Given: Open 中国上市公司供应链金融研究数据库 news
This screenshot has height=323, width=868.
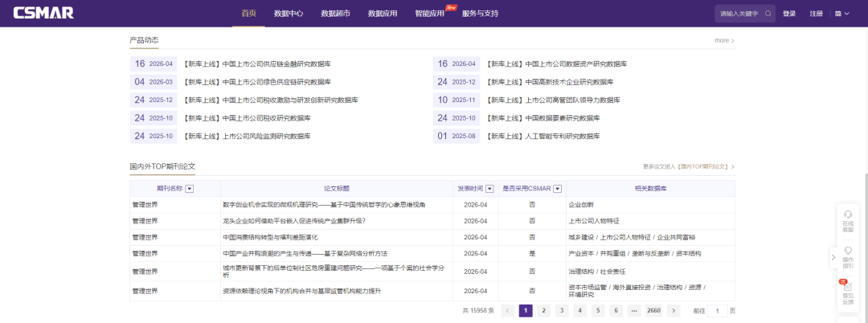Looking at the screenshot, I should [257, 64].
